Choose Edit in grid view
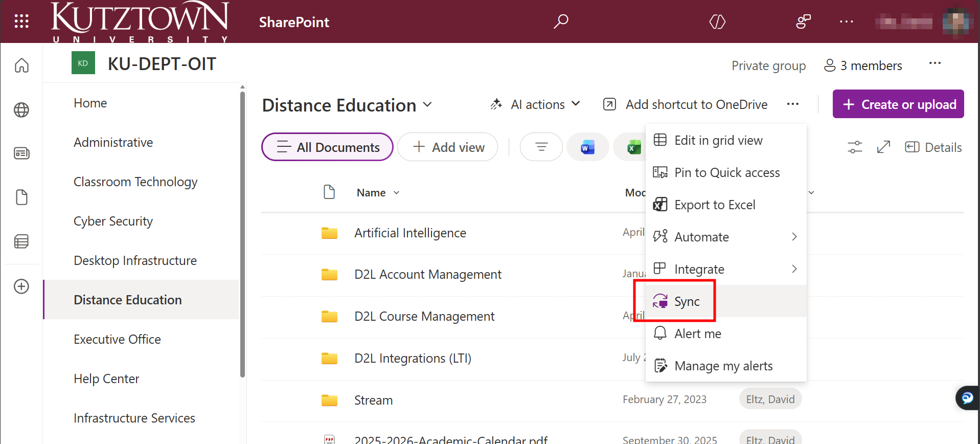980x444 pixels. pyautogui.click(x=726, y=140)
